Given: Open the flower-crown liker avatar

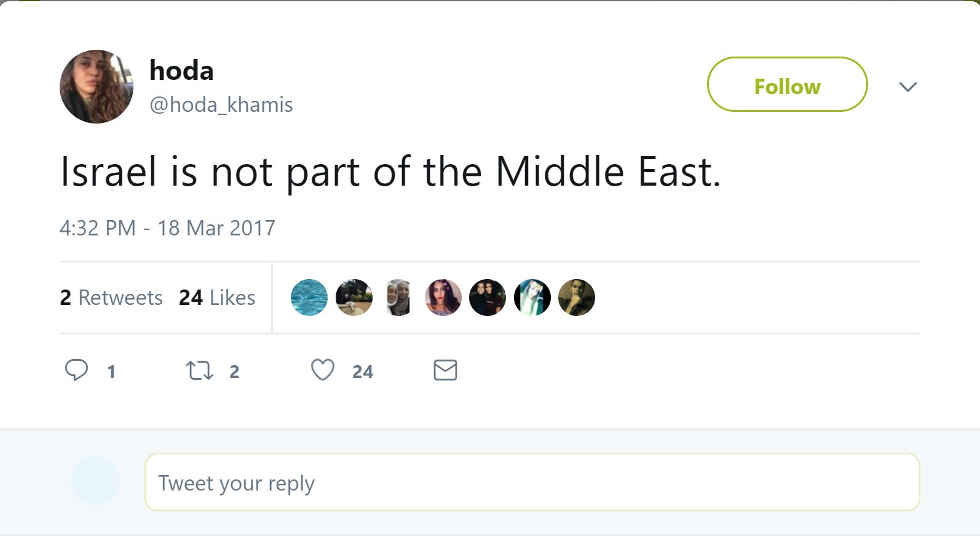Looking at the screenshot, I should pyautogui.click(x=443, y=298).
